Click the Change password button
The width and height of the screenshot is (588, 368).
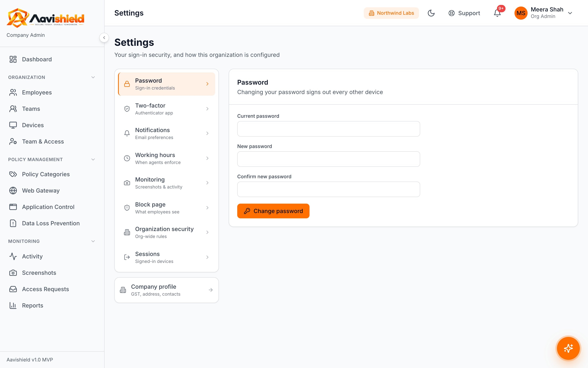(273, 211)
